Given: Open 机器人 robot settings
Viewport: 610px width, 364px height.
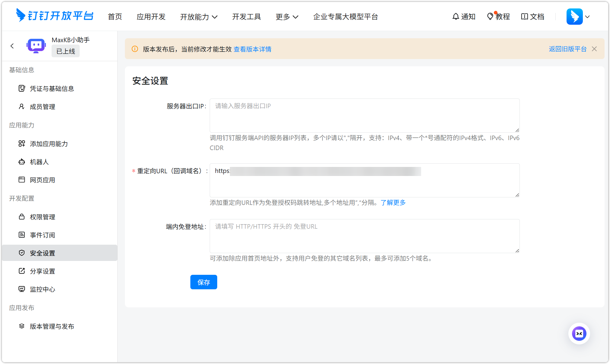Looking at the screenshot, I should click(x=39, y=162).
